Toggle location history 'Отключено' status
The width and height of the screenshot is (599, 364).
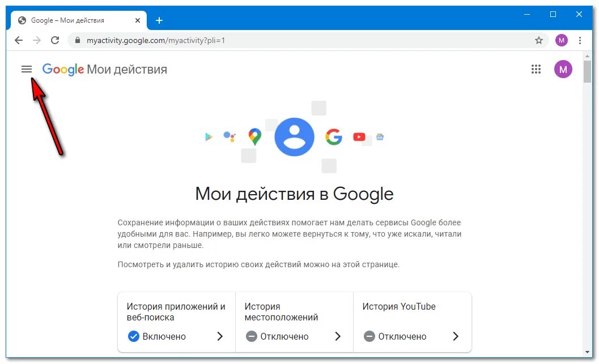click(x=277, y=336)
